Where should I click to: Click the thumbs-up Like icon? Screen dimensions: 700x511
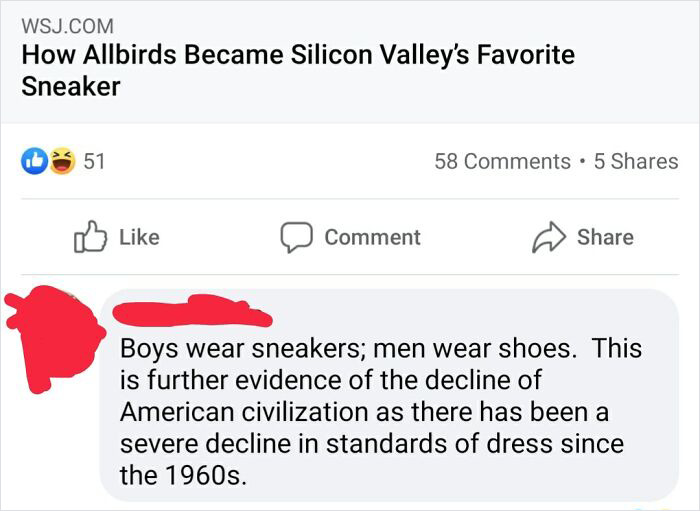point(91,237)
